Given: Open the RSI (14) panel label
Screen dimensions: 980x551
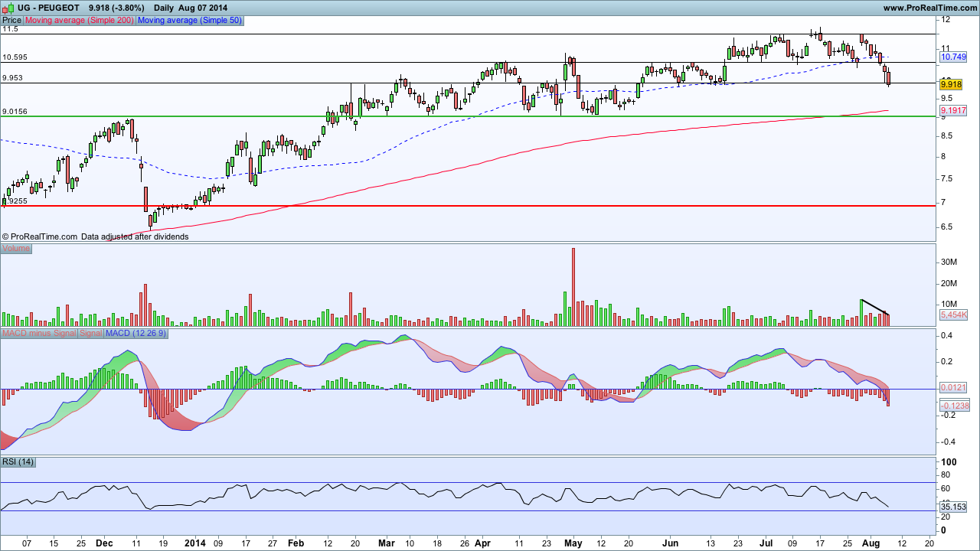Looking at the screenshot, I should tap(18, 462).
